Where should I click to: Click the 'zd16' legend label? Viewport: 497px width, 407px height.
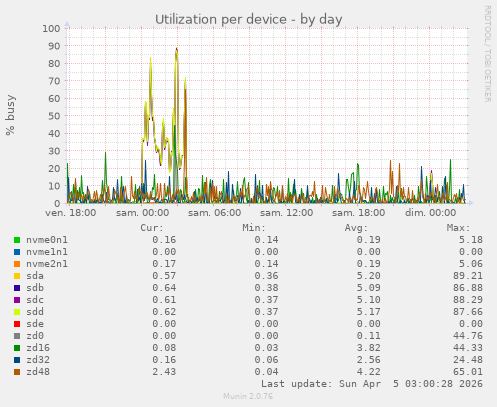(x=38, y=348)
